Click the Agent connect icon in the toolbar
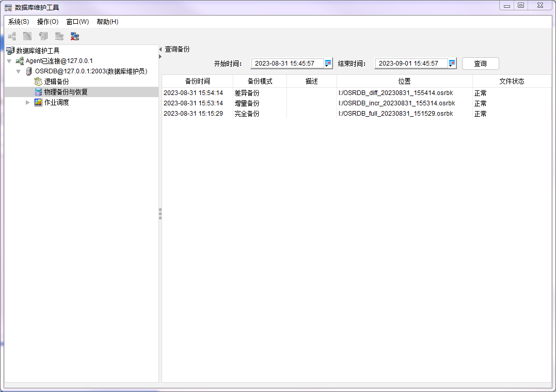556x392 pixels. point(11,36)
